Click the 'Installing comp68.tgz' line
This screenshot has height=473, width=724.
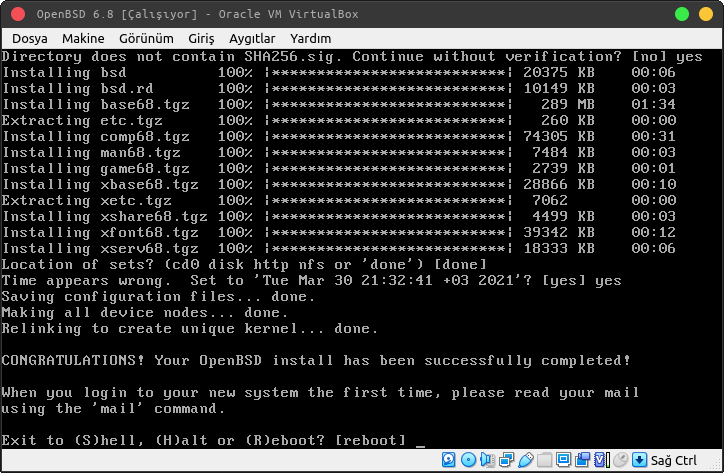click(x=338, y=136)
